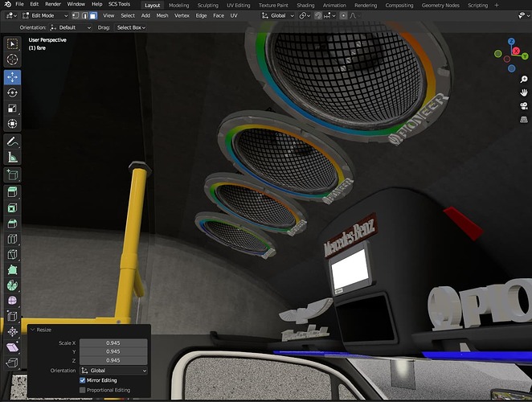
Task: Click the viewport zoom magnifier icon
Action: coord(524,79)
